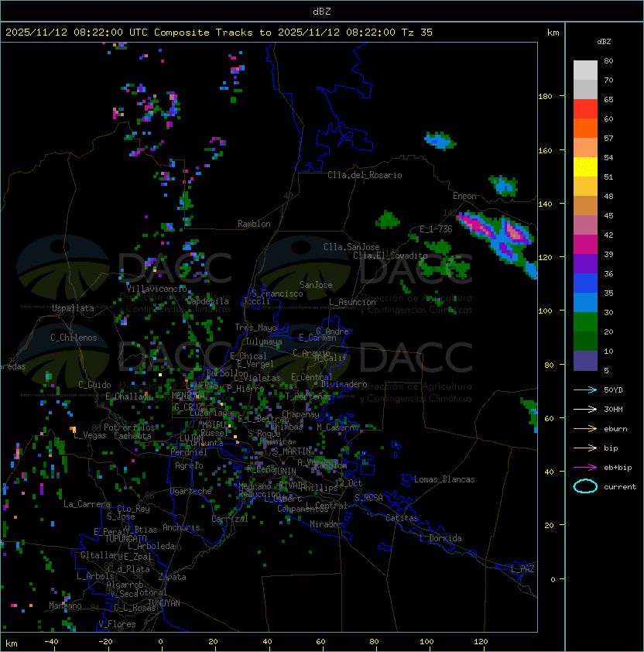Click the magenta storm cell near Encon
This screenshot has height=652, width=644.
point(476,225)
